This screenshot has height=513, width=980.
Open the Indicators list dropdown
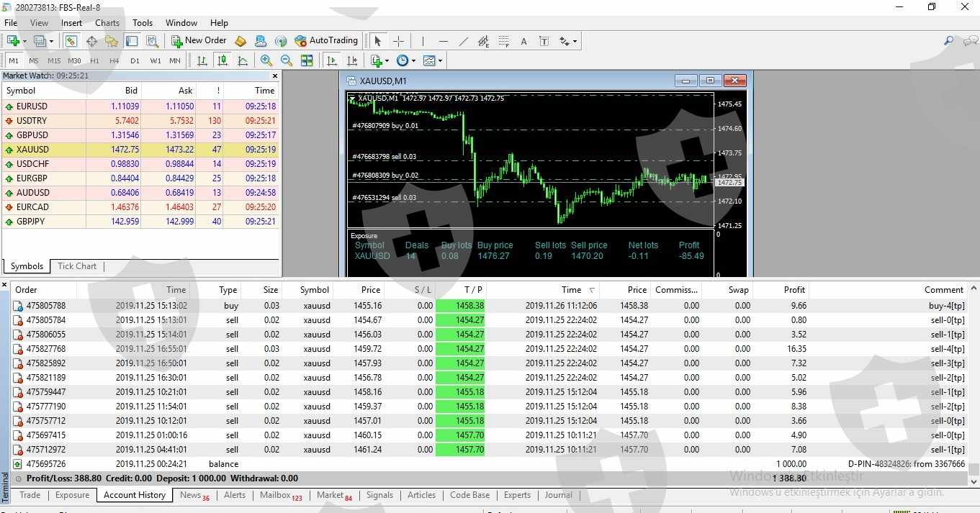(x=379, y=61)
